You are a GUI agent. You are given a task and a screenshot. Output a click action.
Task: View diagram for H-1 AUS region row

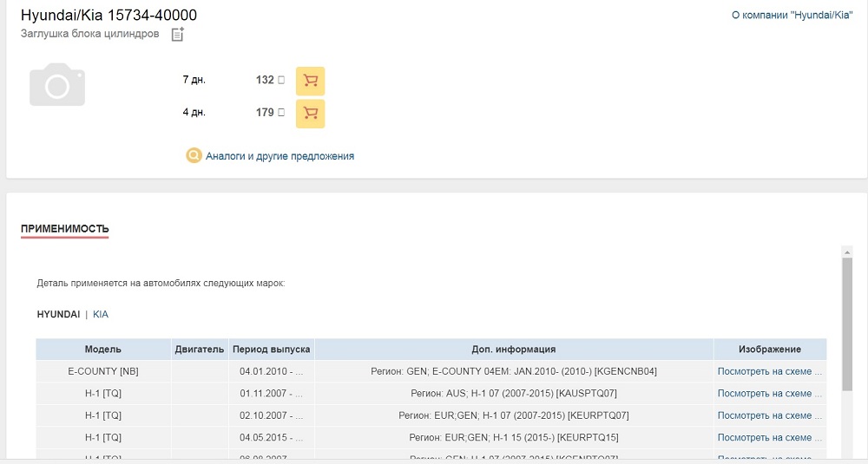768,394
